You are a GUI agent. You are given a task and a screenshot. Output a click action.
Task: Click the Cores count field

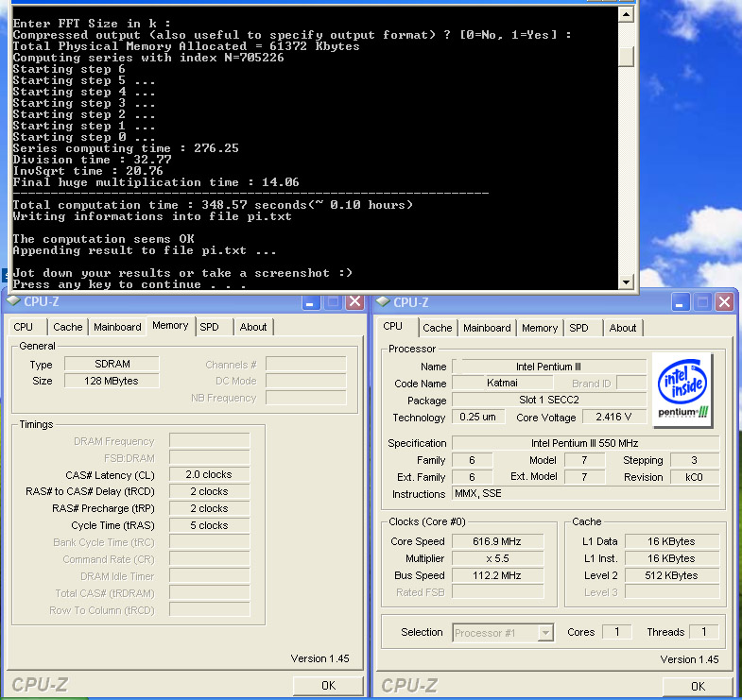[x=617, y=632]
